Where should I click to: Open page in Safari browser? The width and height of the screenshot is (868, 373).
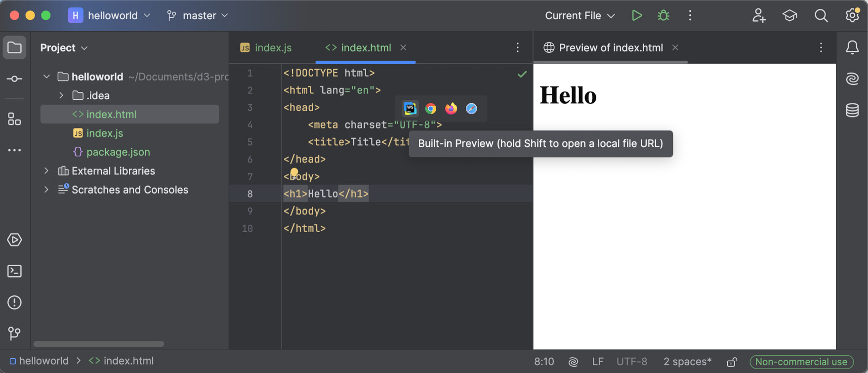pos(471,109)
